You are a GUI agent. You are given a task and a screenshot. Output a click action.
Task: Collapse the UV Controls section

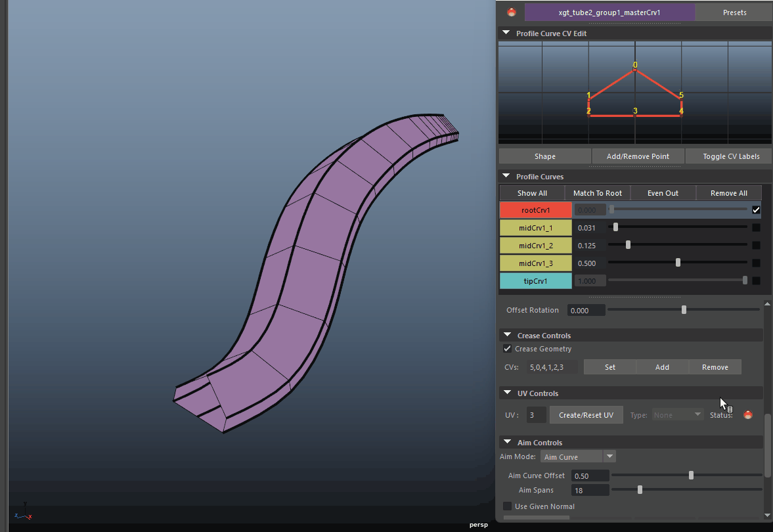click(506, 393)
